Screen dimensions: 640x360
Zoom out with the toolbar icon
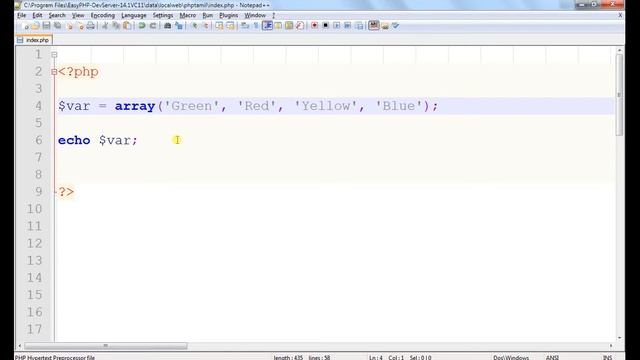click(x=205, y=26)
